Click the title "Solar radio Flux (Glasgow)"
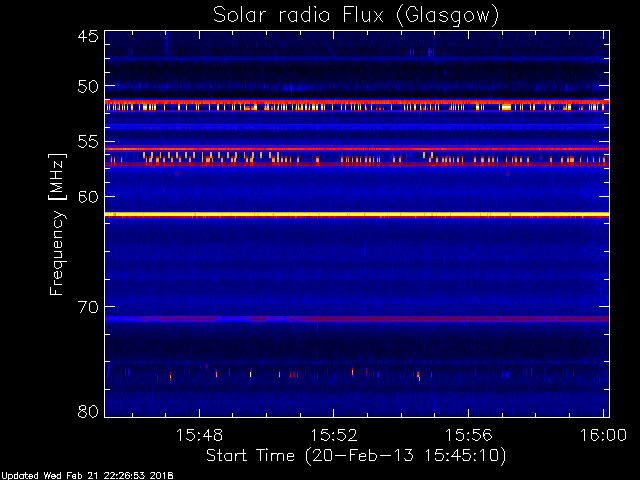 (356, 16)
